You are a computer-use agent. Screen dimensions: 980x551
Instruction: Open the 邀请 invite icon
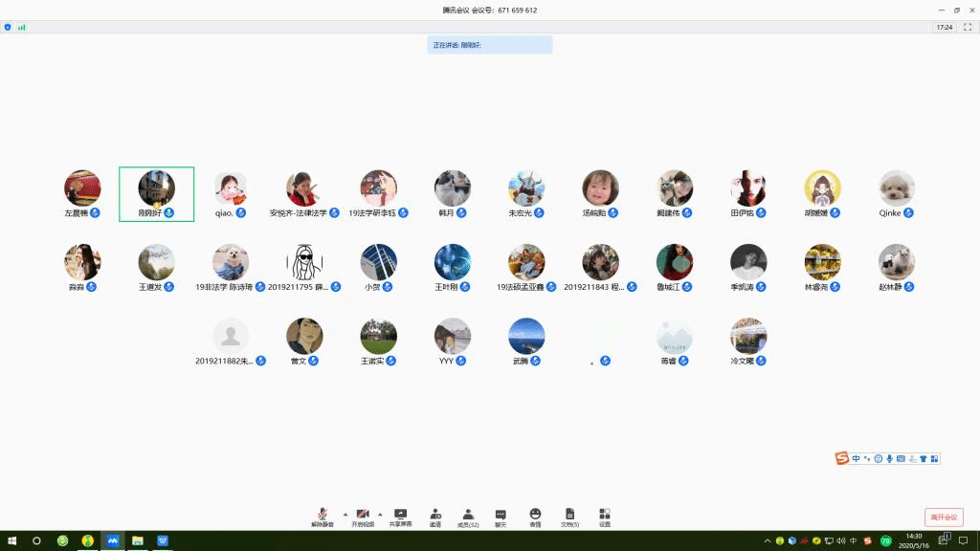(435, 517)
